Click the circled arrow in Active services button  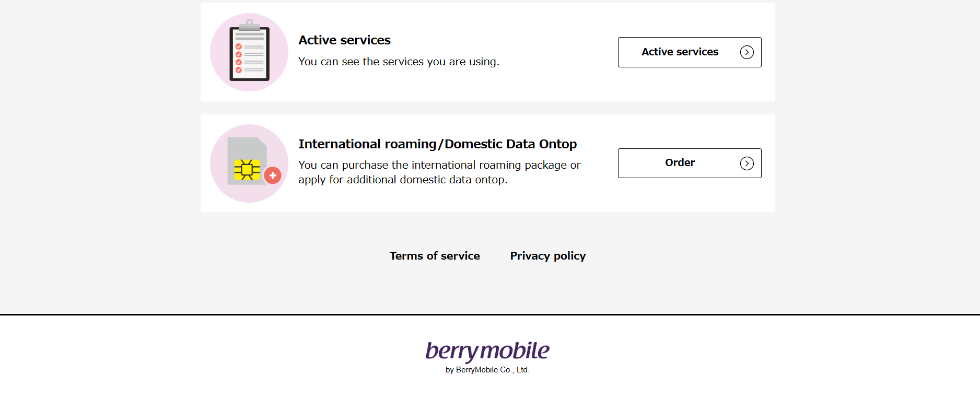point(747,52)
